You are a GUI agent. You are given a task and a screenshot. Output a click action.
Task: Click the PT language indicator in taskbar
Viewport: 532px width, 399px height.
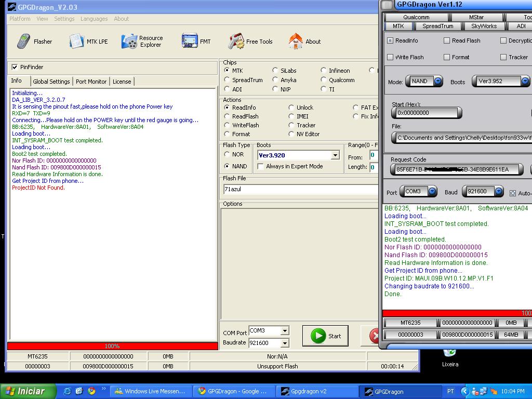tap(450, 391)
